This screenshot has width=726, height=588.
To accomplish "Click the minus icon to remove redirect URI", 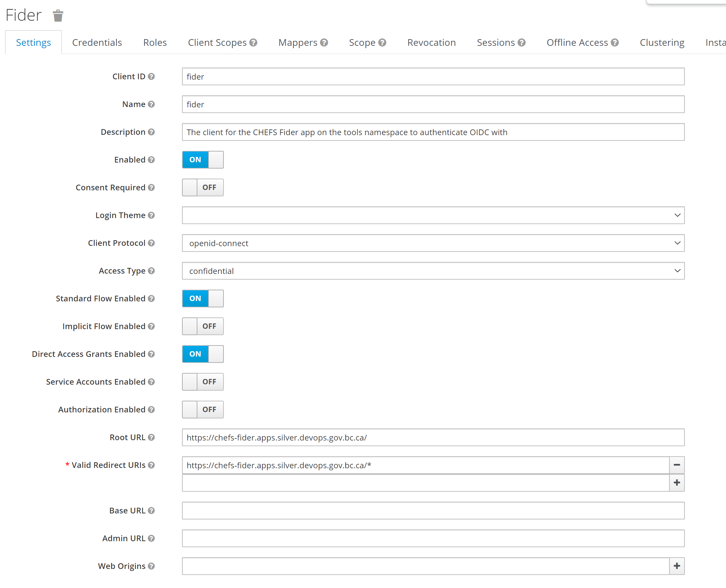I will point(676,465).
